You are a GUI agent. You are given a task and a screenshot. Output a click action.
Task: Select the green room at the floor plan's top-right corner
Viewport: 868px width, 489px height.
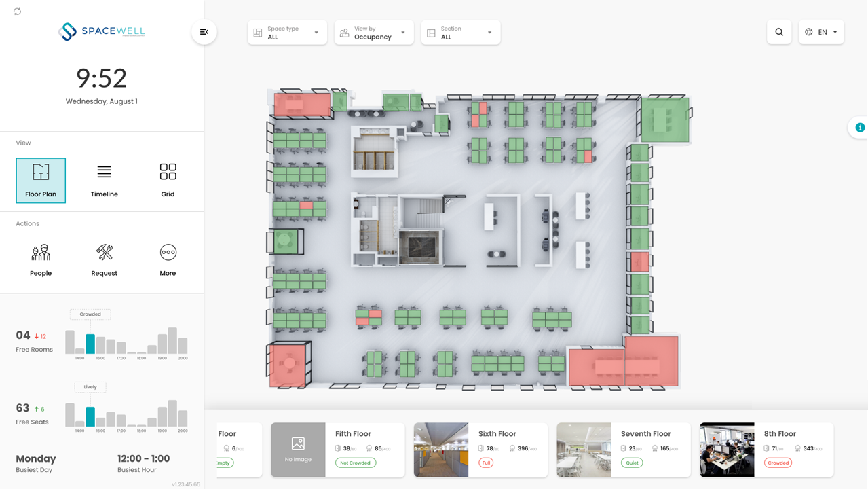665,120
